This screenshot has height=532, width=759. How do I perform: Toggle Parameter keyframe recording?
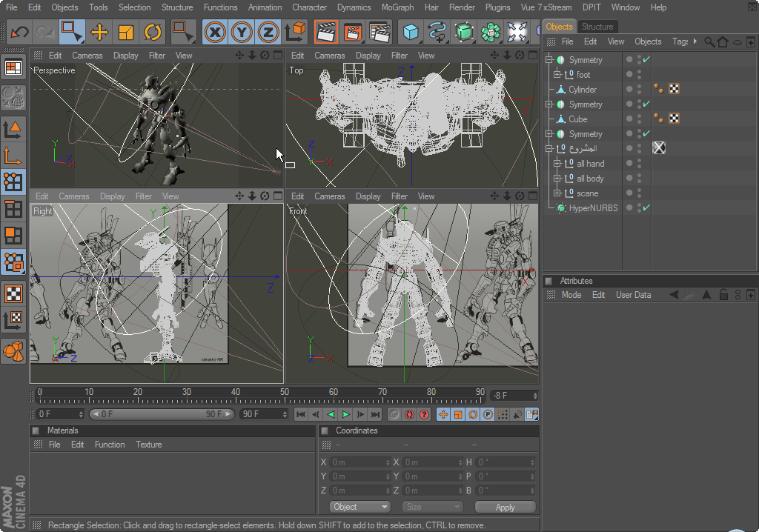[x=488, y=414]
